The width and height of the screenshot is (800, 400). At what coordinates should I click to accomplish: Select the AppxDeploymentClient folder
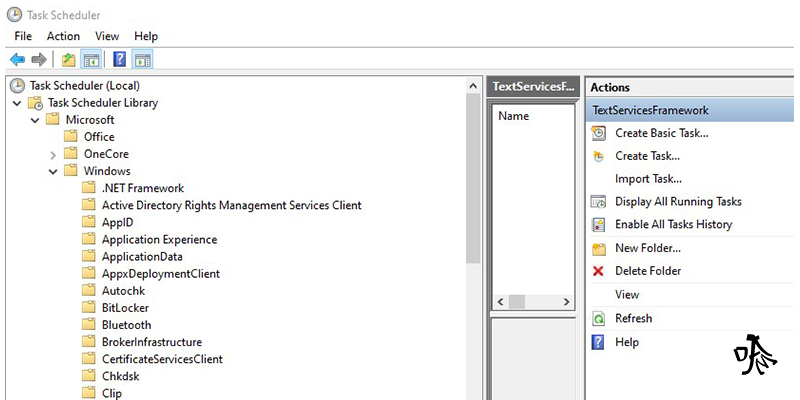[x=161, y=274]
